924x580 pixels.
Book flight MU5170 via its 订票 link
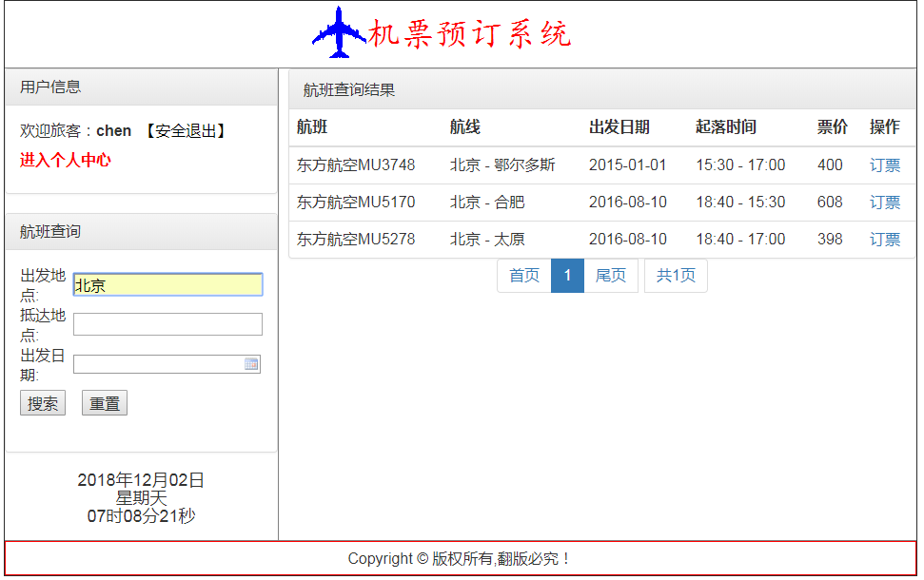pyautogui.click(x=885, y=202)
